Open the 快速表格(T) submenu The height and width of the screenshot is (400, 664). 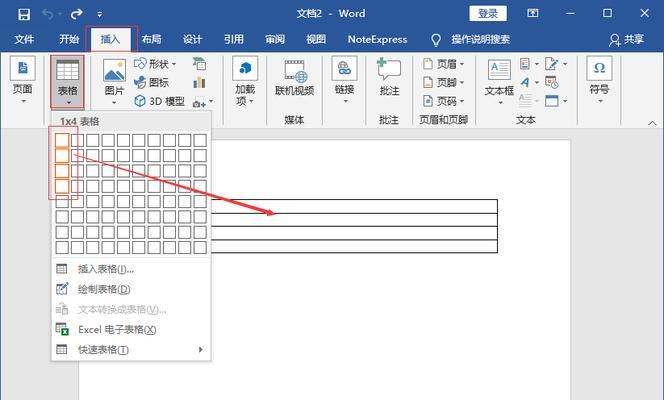[x=131, y=350]
